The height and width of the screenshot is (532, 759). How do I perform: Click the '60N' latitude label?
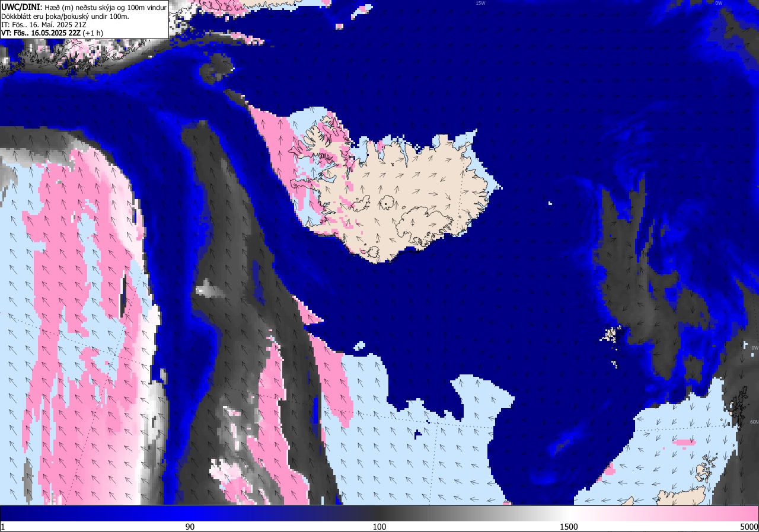[x=754, y=422]
